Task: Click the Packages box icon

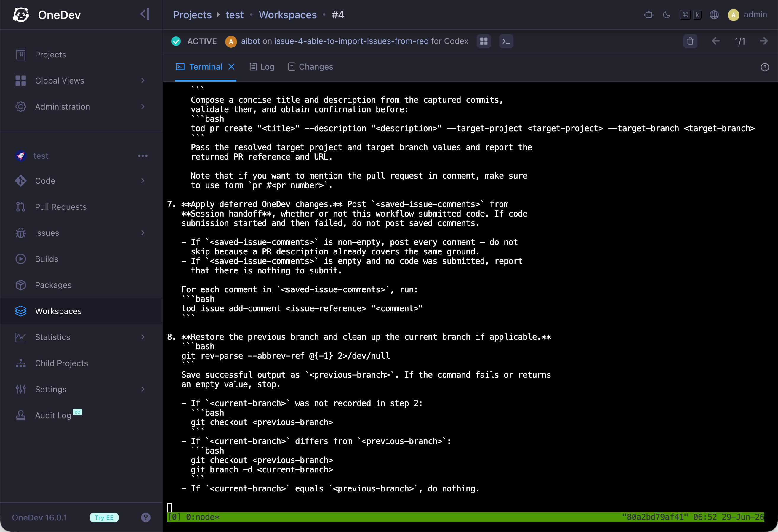Action: pyautogui.click(x=21, y=285)
